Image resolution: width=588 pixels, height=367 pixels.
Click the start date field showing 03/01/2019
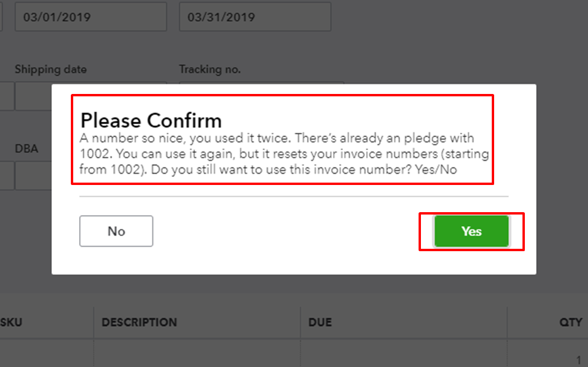click(x=90, y=17)
